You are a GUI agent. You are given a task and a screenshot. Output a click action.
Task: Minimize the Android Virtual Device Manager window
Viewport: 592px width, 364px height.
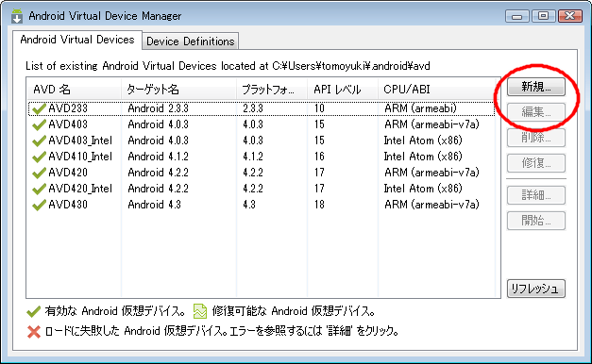(x=516, y=16)
